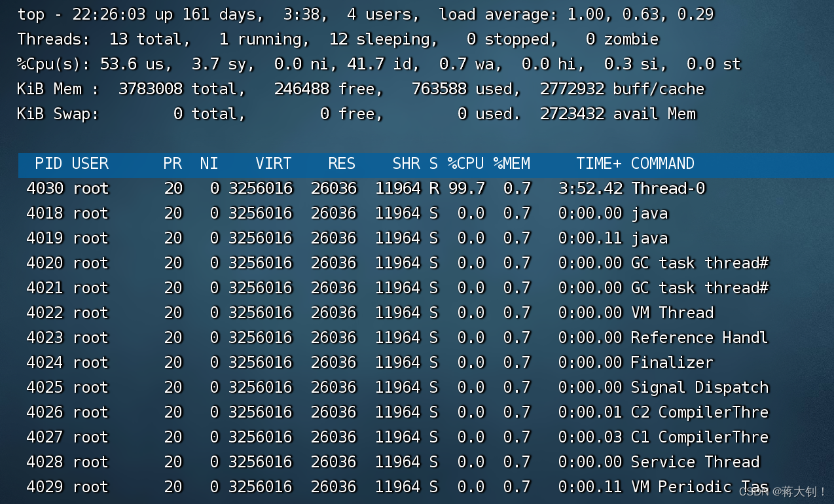Select the PID column header

pos(49,164)
